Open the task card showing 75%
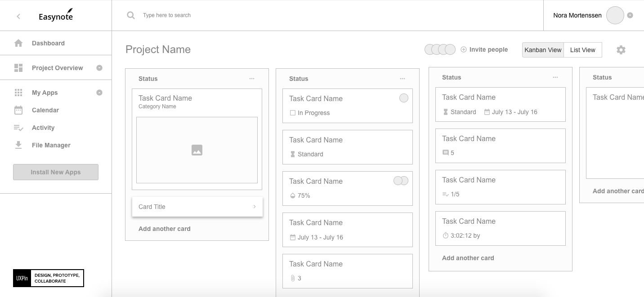The width and height of the screenshot is (644, 297). tap(348, 189)
